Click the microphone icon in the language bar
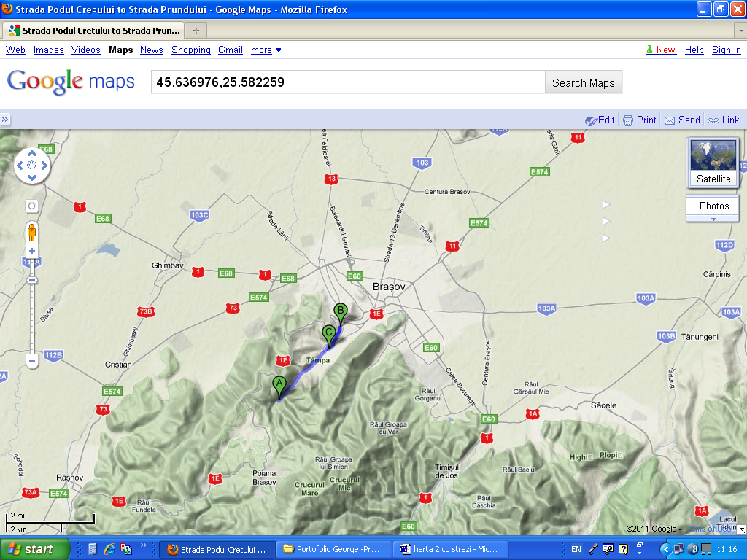This screenshot has height=560, width=747. point(593,549)
